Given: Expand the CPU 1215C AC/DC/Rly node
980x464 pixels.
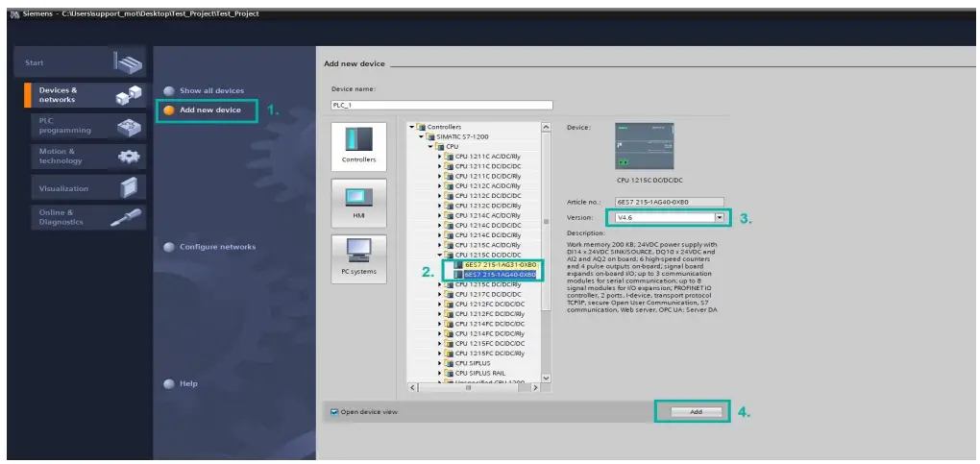Looking at the screenshot, I should click(x=440, y=245).
